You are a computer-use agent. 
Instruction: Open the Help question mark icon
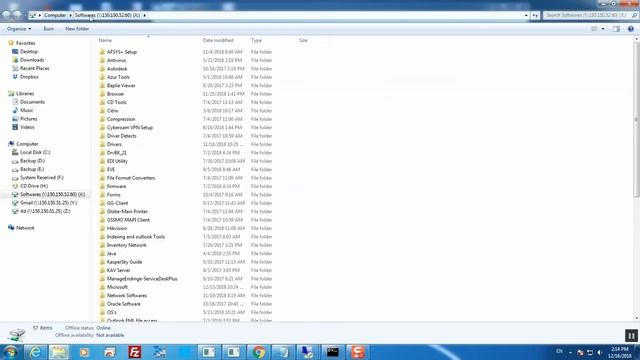pos(631,29)
